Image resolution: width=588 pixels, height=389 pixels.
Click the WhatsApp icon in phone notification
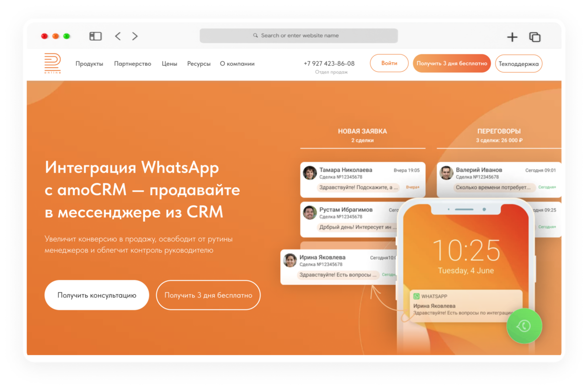coord(416,296)
